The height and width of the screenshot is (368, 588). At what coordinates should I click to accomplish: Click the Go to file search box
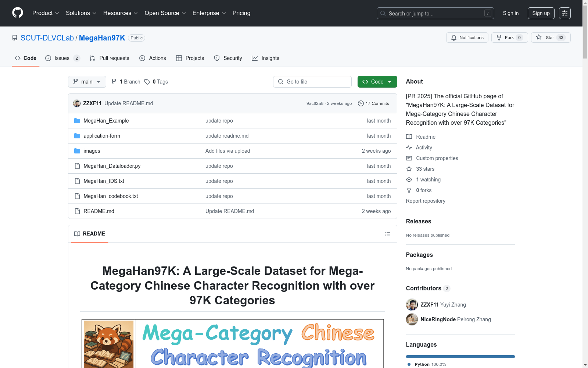pos(312,82)
